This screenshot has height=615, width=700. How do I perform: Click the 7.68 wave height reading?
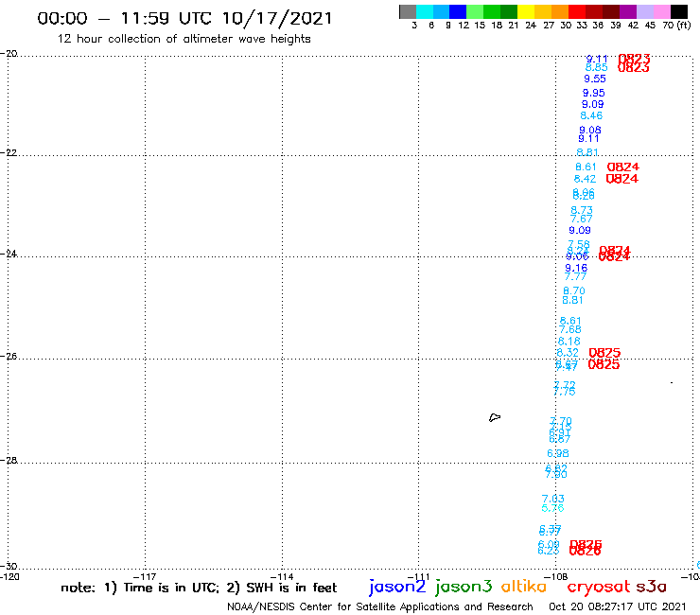570,329
